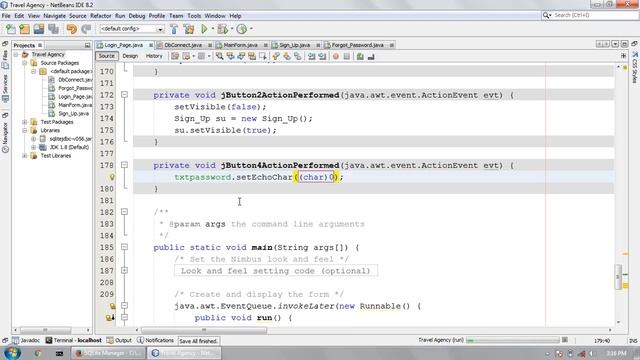Click the red Start Macro Recording icon
The width and height of the screenshot is (640, 360).
(x=336, y=56)
